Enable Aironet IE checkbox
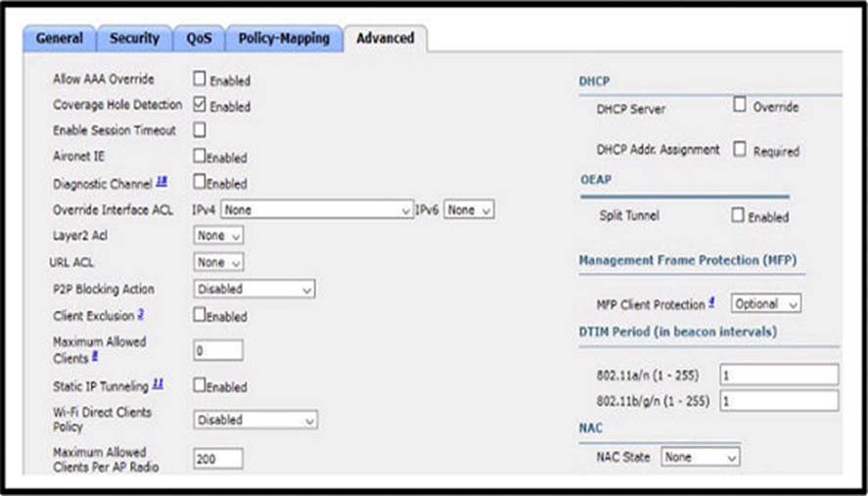This screenshot has height=496, width=868. click(x=200, y=156)
